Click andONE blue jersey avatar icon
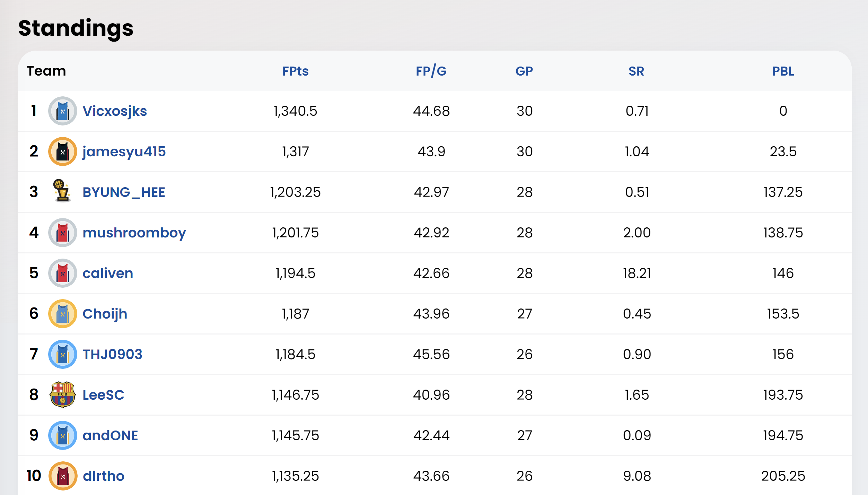868x495 pixels. pos(62,435)
